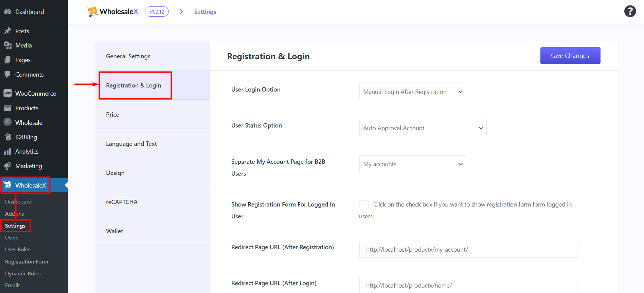644x293 pixels.
Task: Click the B2BKing icon
Action: (8, 137)
